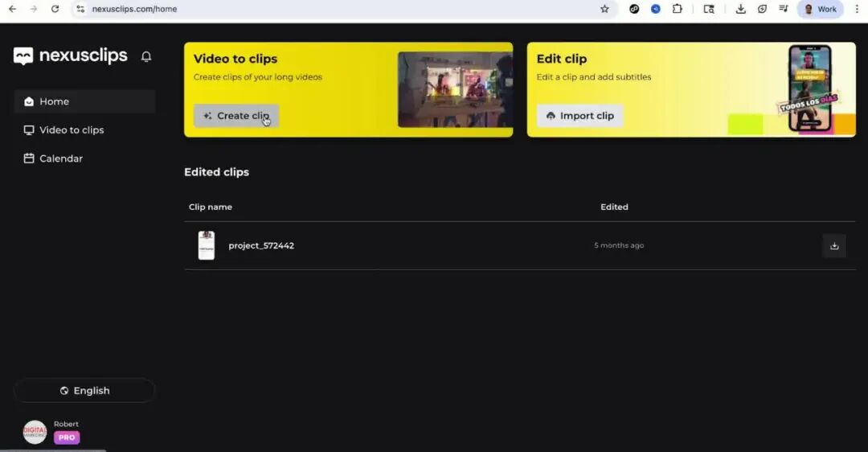Open the extensions puzzle icon
Image resolution: width=868 pixels, height=452 pixels.
click(x=677, y=9)
